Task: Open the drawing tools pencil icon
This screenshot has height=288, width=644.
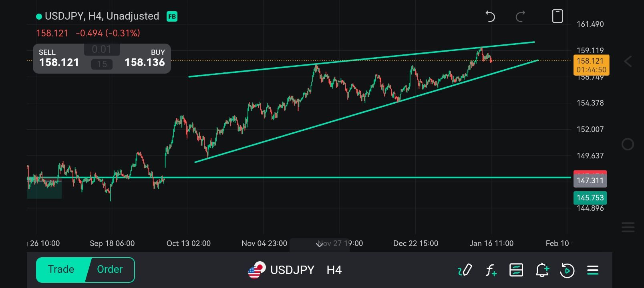Action: [465, 270]
